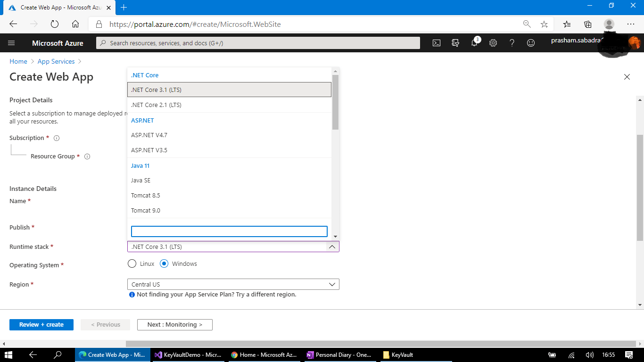The height and width of the screenshot is (362, 644).
Task: Click the taskbar back arrow icon
Action: (x=33, y=355)
